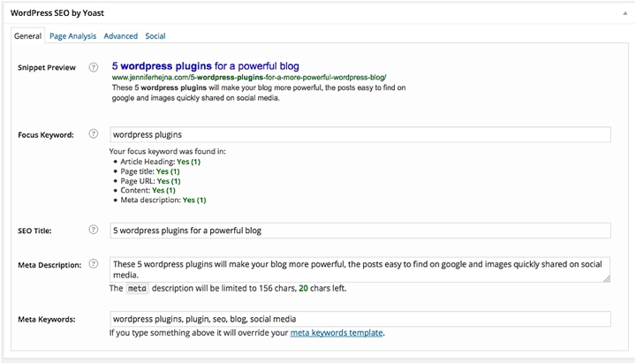Collapse the WordPress SEO by Yoast panel arrow

[x=625, y=13]
